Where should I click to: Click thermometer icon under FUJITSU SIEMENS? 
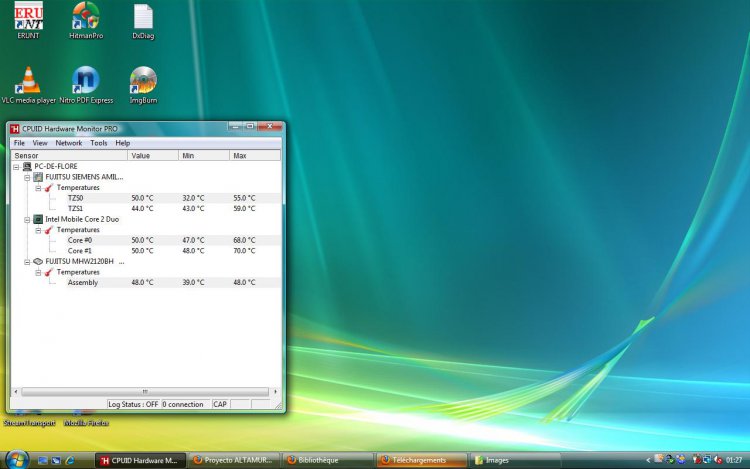click(x=49, y=187)
